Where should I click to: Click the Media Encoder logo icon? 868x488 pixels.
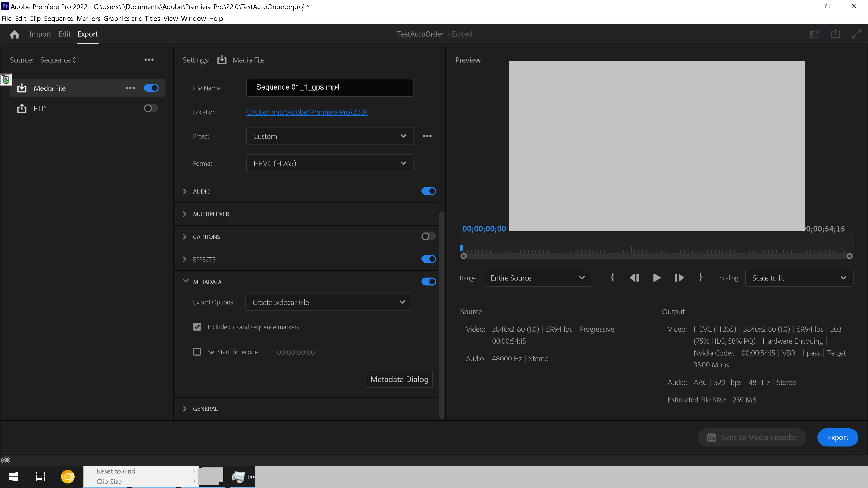click(x=712, y=437)
